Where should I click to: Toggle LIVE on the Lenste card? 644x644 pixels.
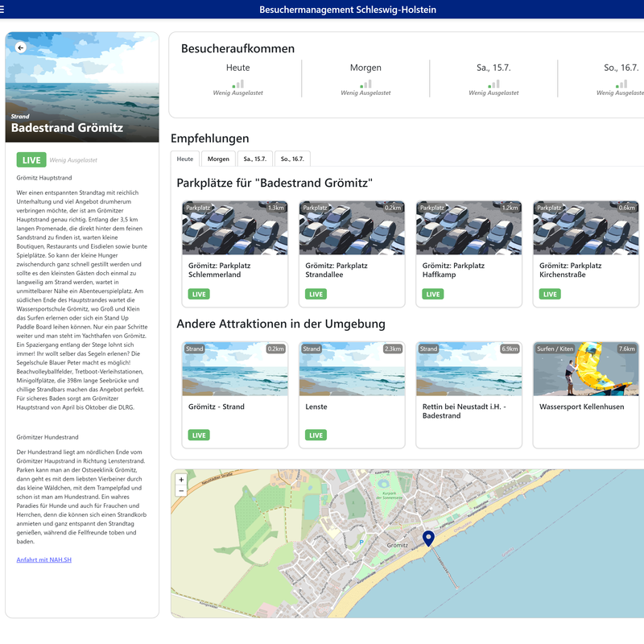coord(316,434)
